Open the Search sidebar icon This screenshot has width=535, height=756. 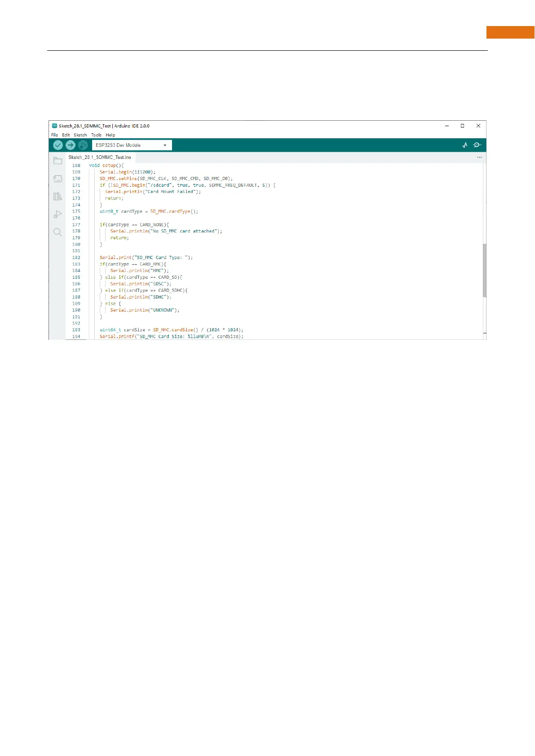(x=57, y=232)
